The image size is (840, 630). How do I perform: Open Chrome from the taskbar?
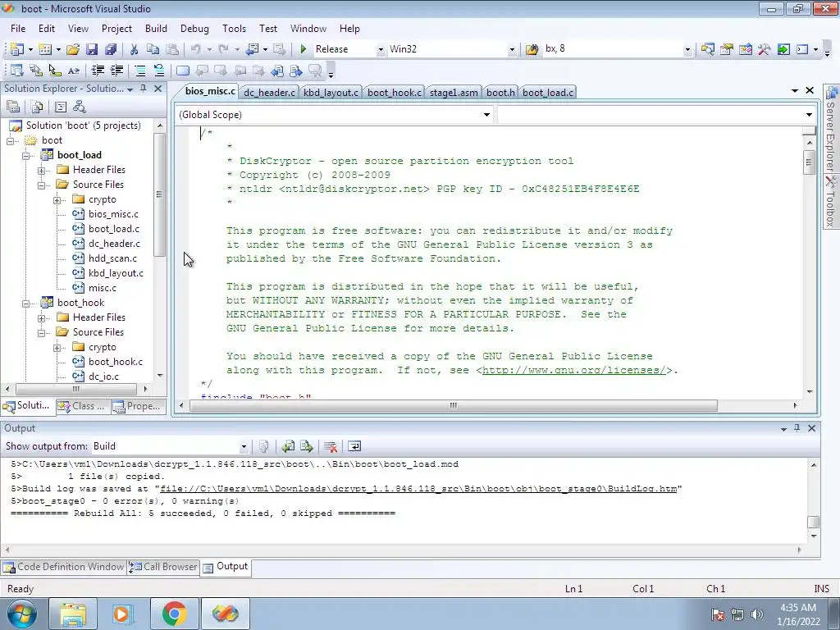tap(174, 614)
